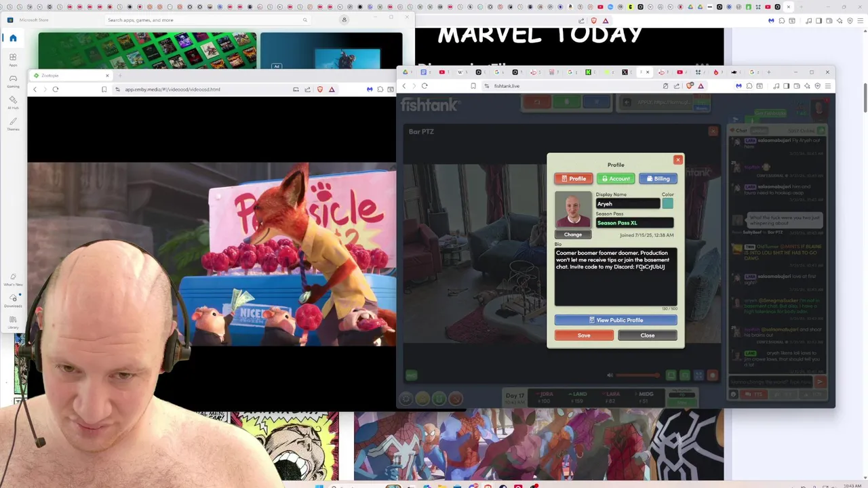Open Gaming in Microsoft Store sidebar
The image size is (868, 488).
(13, 81)
